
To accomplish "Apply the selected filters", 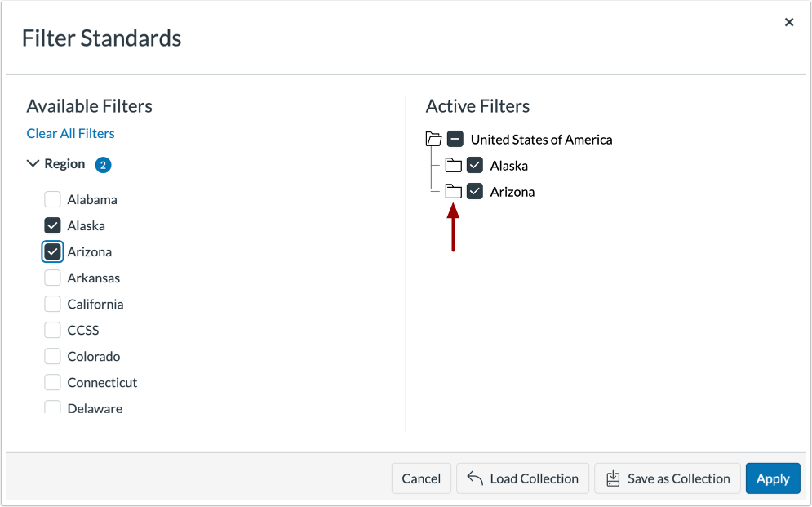I will (x=772, y=478).
